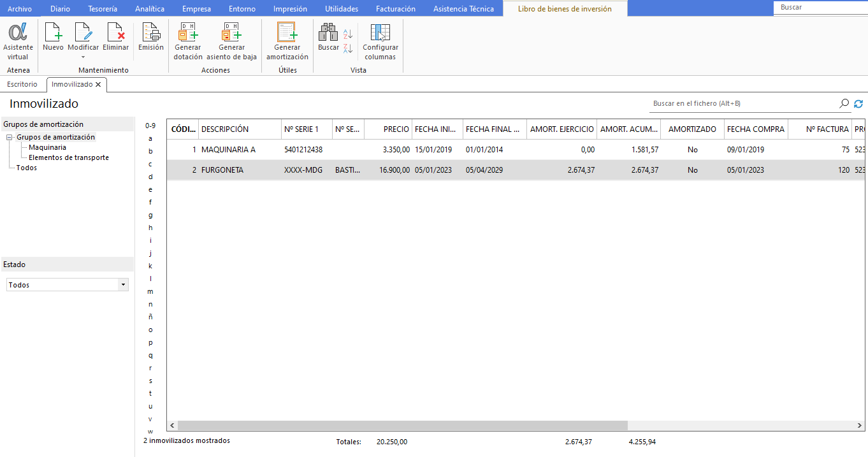This screenshot has width=868, height=457.
Task: Click the Nº FACTURA column header
Action: point(820,129)
